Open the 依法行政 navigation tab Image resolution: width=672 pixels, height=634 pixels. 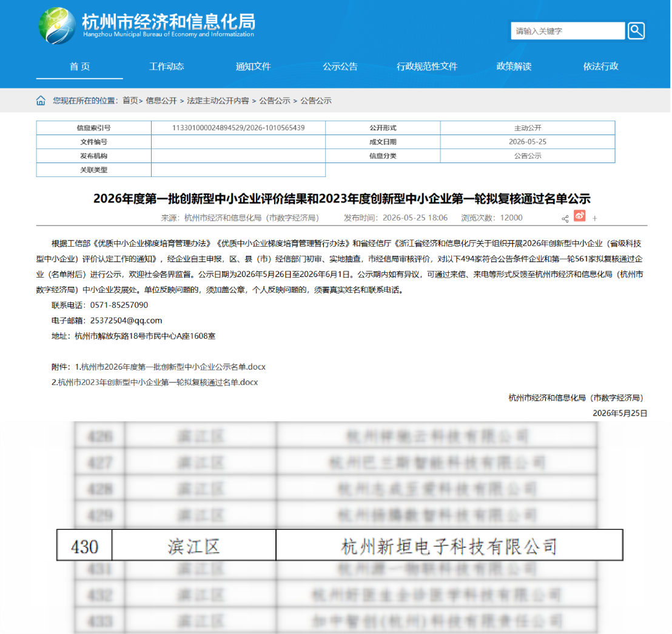pos(600,67)
